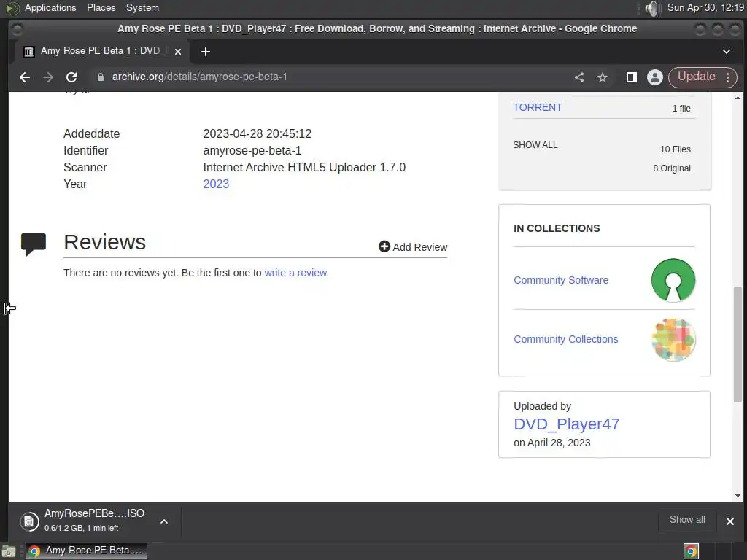Open the System menu

tap(142, 7)
